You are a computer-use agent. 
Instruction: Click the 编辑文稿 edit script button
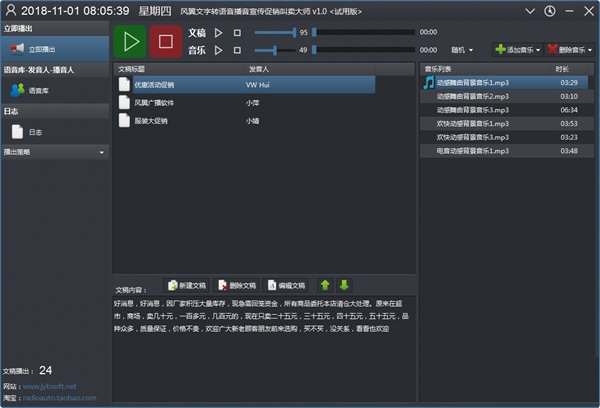click(286, 285)
